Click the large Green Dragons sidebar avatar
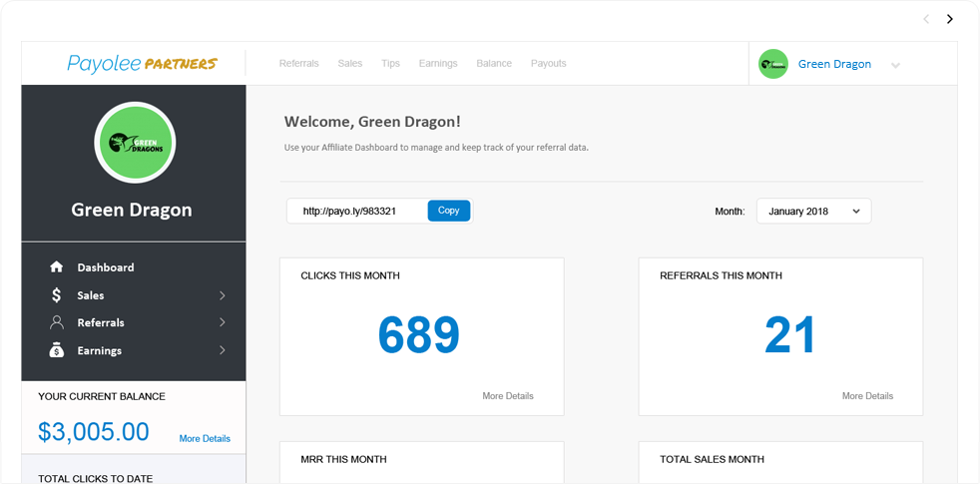980x484 pixels. (135, 143)
